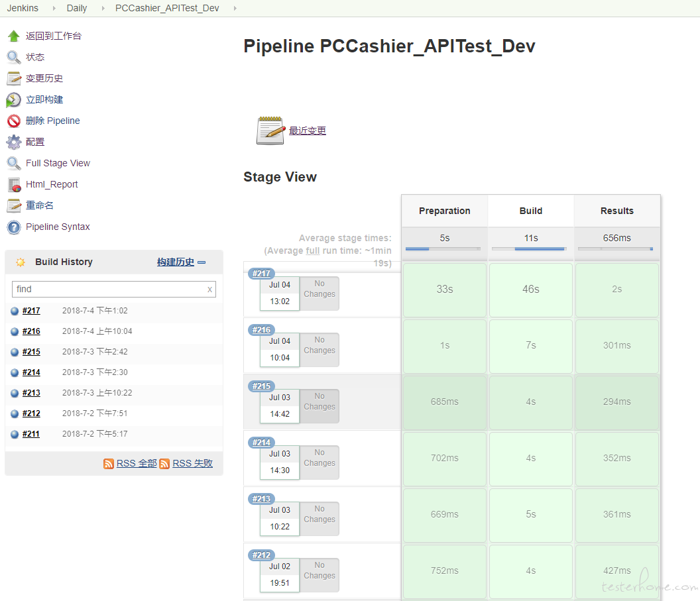Click the 301ms Results cell of build #216

tap(617, 346)
